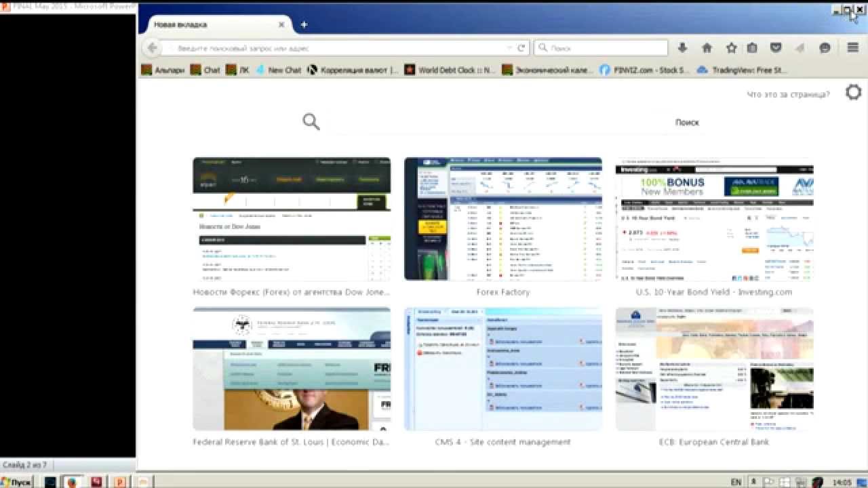
Task: Bookmark this page with the star icon
Action: [731, 48]
